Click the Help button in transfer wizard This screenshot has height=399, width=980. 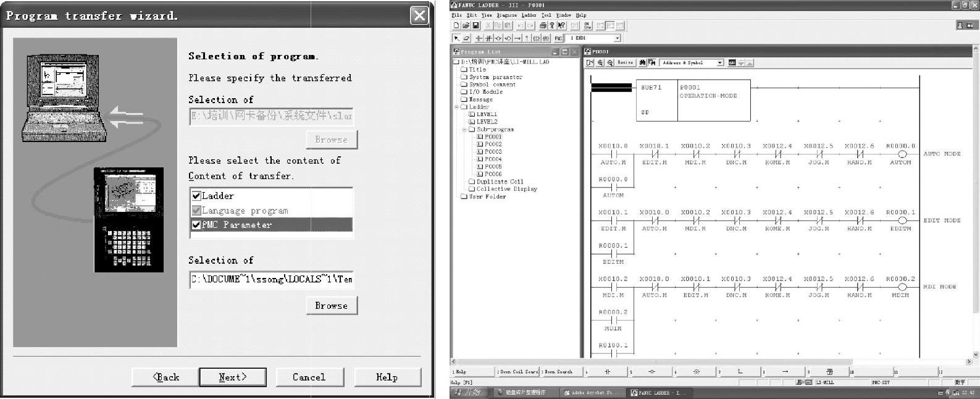point(387,377)
